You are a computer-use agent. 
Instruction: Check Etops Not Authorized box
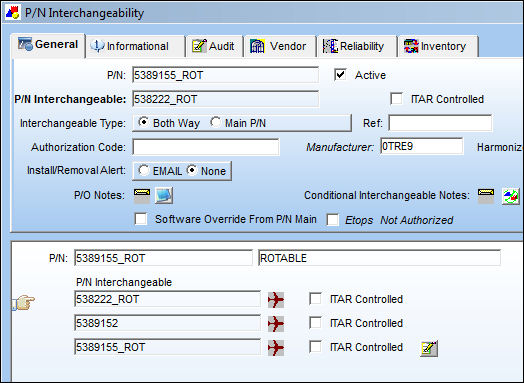pyautogui.click(x=333, y=220)
